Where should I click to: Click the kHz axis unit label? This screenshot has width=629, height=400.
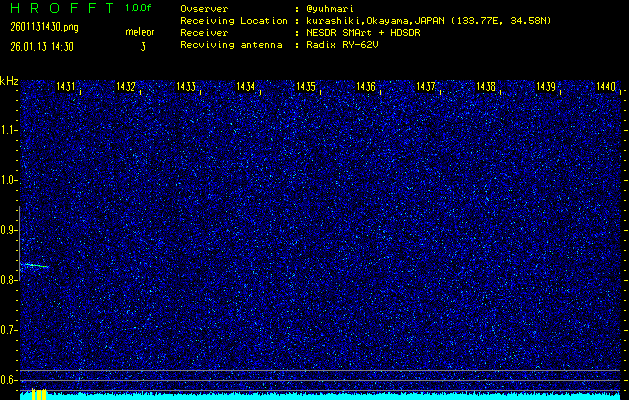9,80
